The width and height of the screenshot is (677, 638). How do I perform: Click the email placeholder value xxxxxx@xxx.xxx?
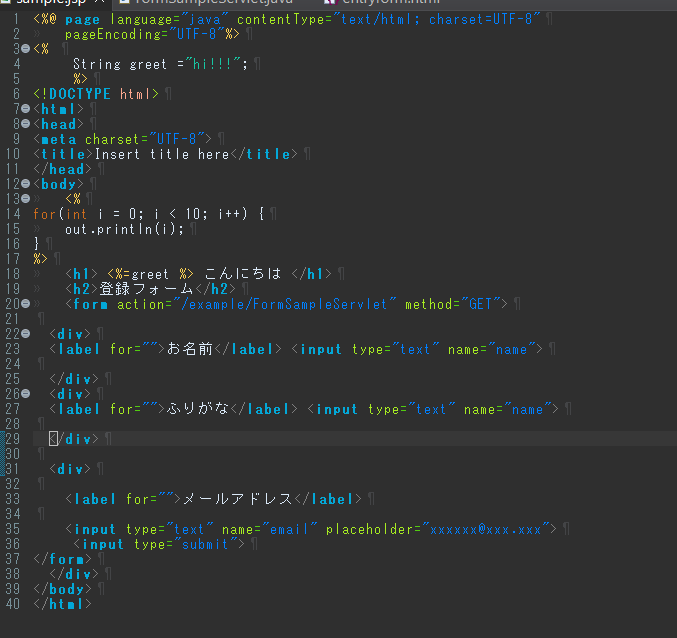(x=490, y=529)
